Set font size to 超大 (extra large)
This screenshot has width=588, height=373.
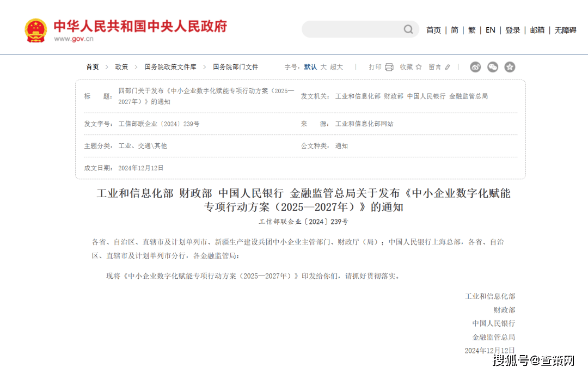click(336, 67)
